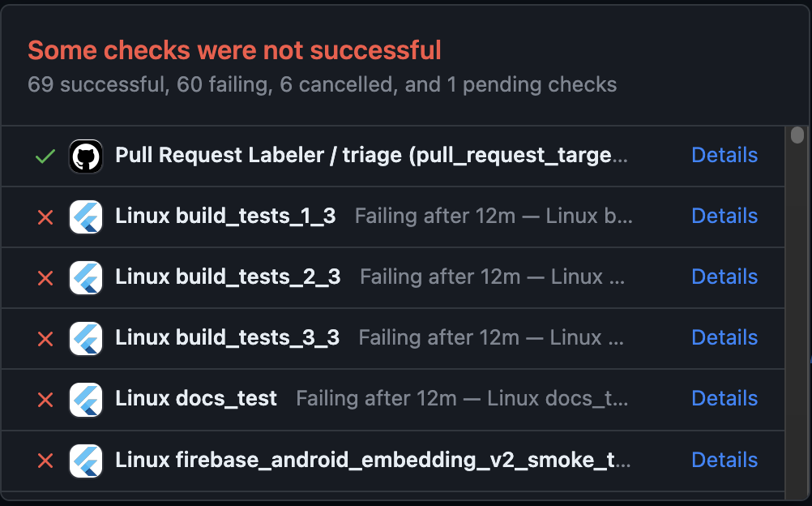Screen dimensions: 812x506
Task: Click the green check mark next to Pull Request Labeler
Action: pyautogui.click(x=45, y=155)
